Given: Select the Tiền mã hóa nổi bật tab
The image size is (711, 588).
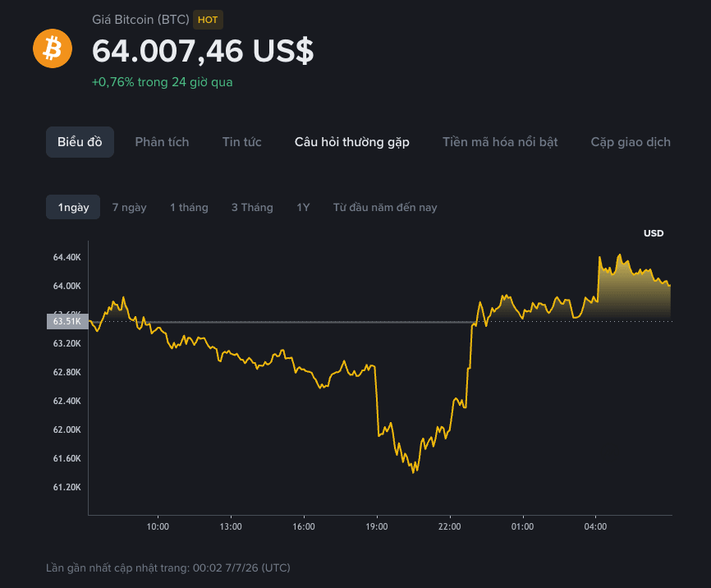Looking at the screenshot, I should coord(500,142).
